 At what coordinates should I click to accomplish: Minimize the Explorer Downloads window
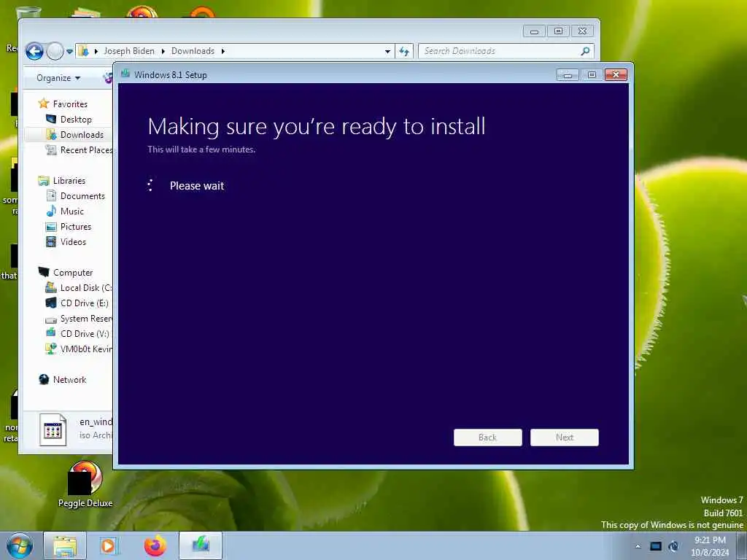pyautogui.click(x=534, y=31)
